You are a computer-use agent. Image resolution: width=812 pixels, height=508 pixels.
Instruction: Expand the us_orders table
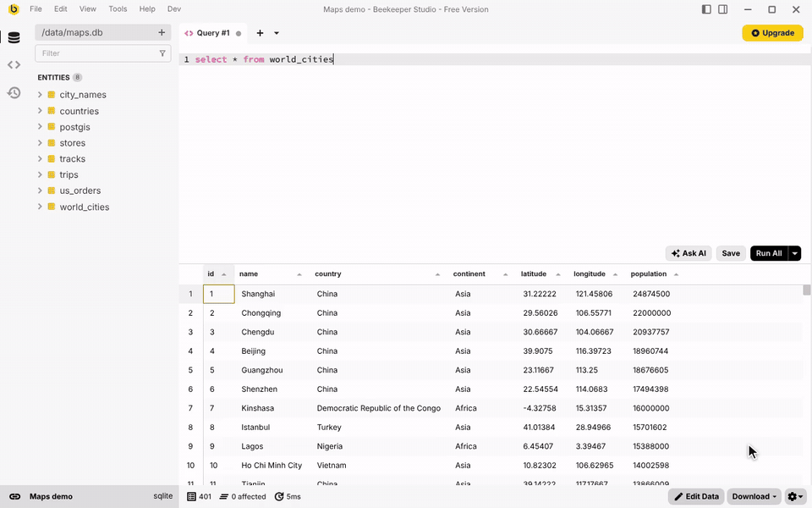tap(40, 190)
